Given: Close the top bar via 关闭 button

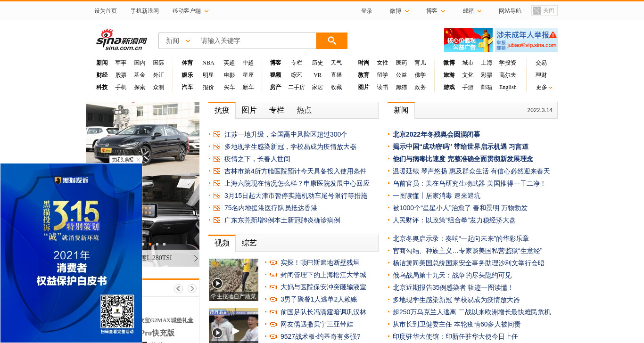Looking at the screenshot, I should click(x=545, y=10).
